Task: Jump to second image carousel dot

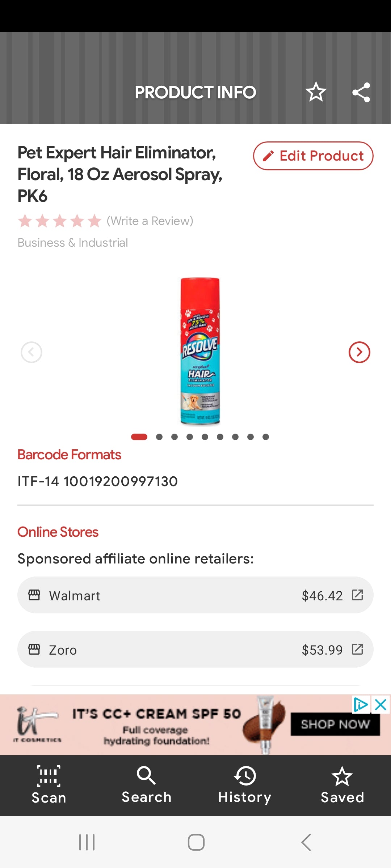Action: coord(159,437)
